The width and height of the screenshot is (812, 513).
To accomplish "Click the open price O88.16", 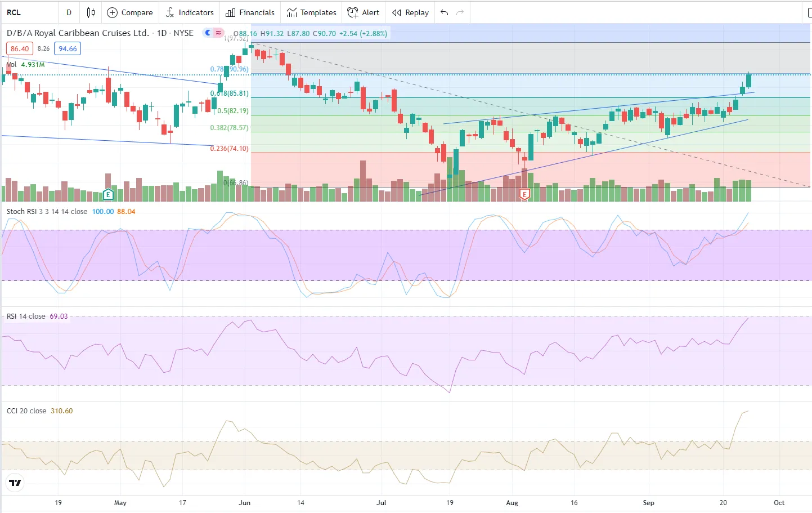I will coord(245,34).
